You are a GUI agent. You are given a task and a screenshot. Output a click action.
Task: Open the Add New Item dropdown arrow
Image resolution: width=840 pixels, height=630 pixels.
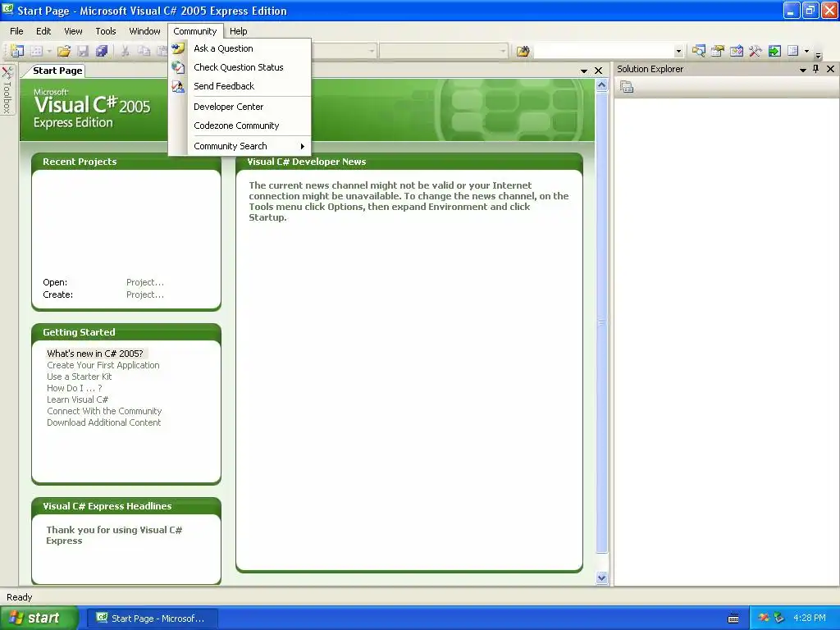(48, 52)
